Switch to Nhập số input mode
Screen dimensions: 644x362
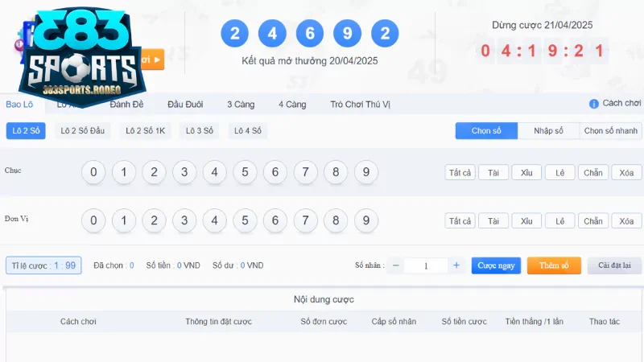click(548, 130)
